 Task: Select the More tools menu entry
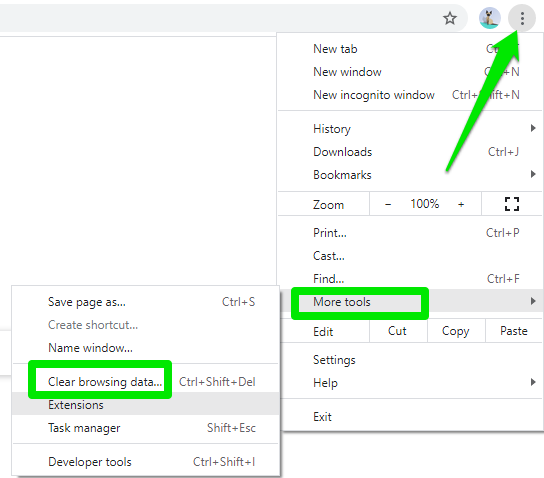click(410, 301)
